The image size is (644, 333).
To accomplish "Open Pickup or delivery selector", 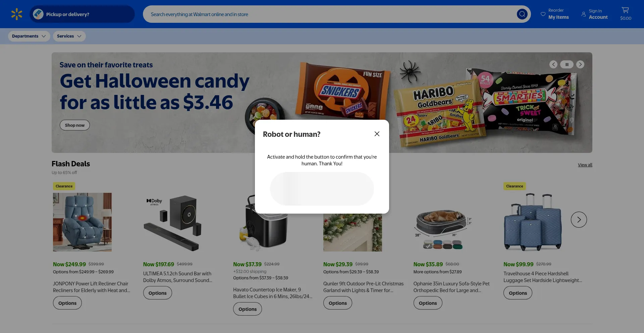I will coord(82,14).
